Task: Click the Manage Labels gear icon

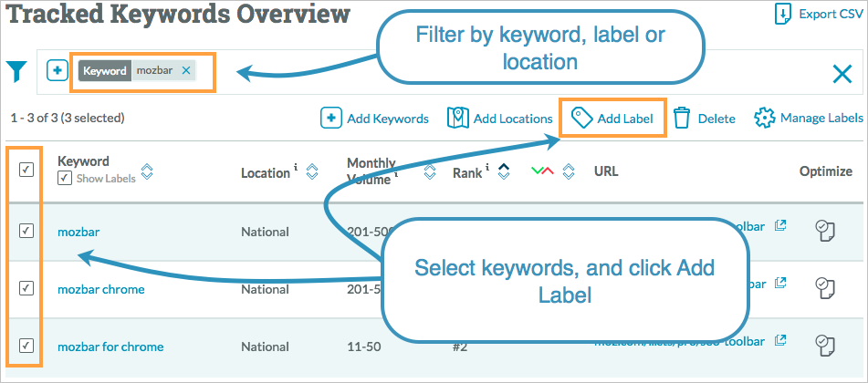Action: (765, 118)
